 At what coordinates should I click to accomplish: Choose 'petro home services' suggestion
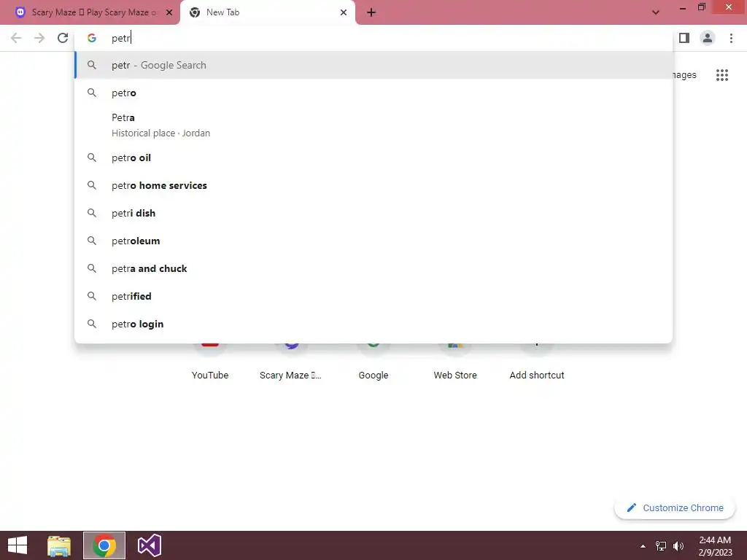coord(374,185)
